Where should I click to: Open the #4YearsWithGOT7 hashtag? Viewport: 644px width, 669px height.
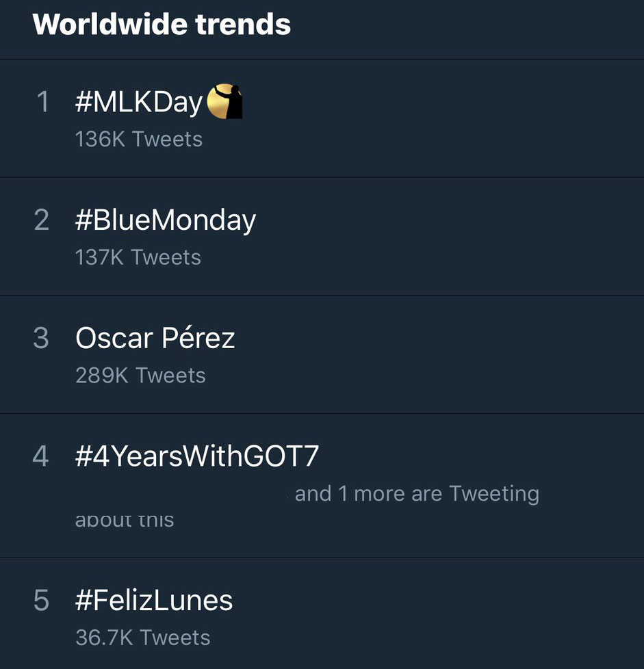pyautogui.click(x=197, y=456)
